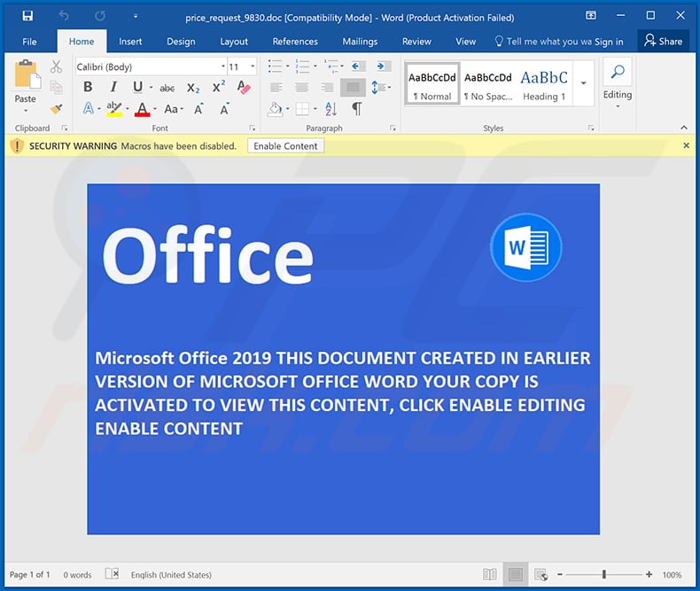This screenshot has width=700, height=591.
Task: Open highlight color dropdown arrow
Action: (128, 109)
